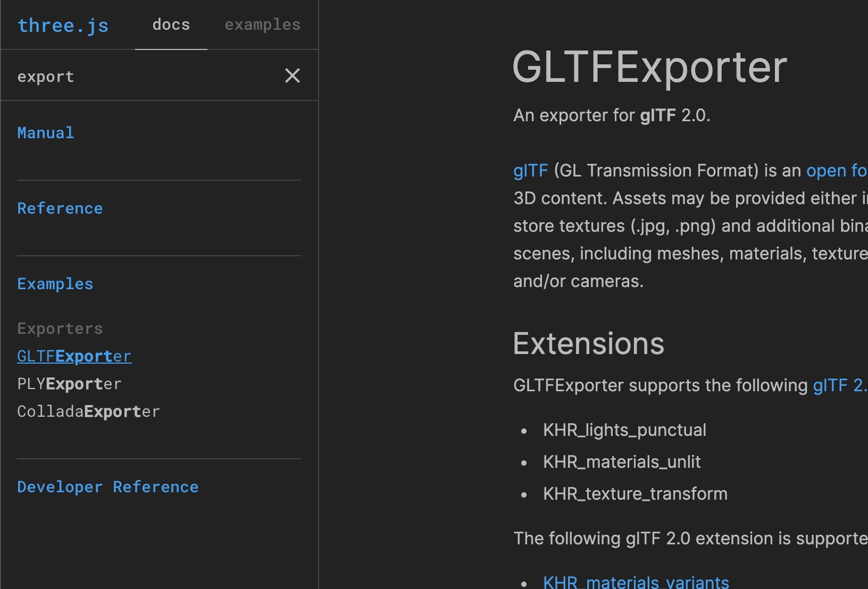Select GLTFExporter in the Exporters list

[x=74, y=356]
